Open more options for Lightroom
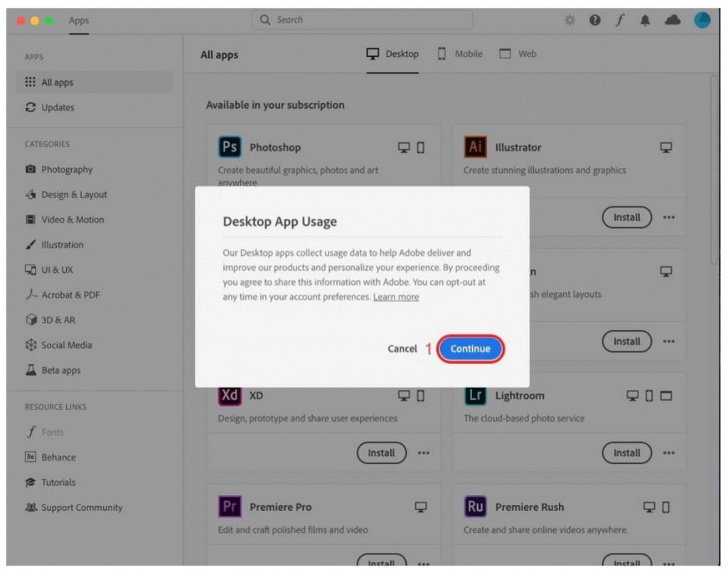Viewport: 728px width, 572px height. (668, 453)
